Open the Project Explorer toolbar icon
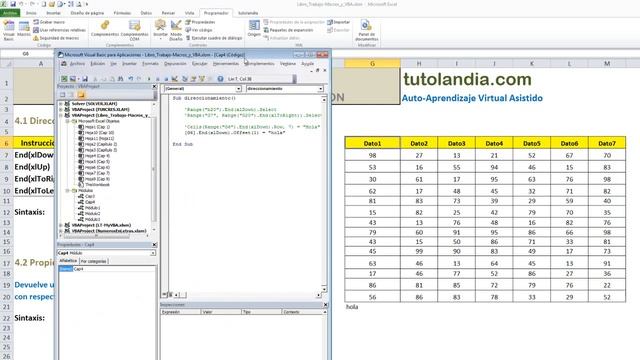640x360 pixels. click(x=184, y=79)
